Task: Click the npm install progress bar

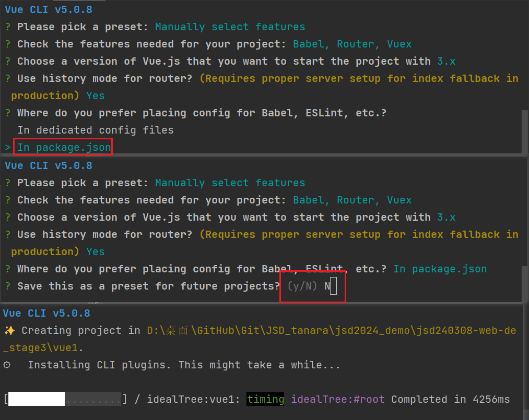Action: click(x=65, y=399)
